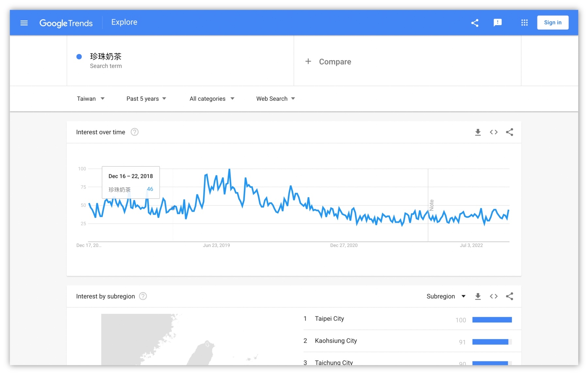Share the Interest by subregion card
This screenshot has width=588, height=375.
point(509,296)
